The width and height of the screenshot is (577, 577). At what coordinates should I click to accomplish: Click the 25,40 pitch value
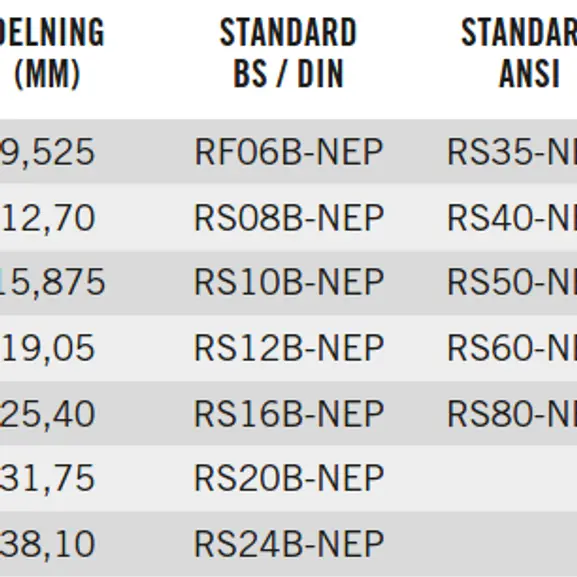pos(47,414)
